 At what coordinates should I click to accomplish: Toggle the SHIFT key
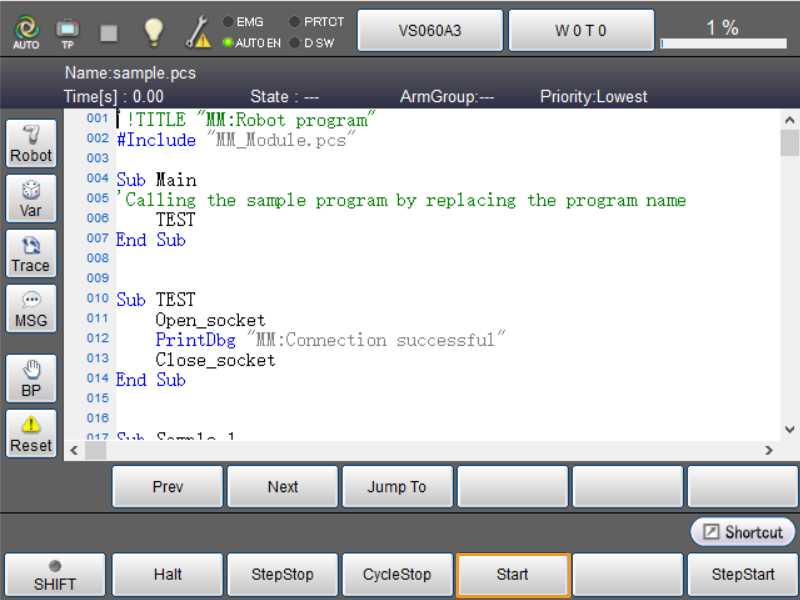pos(55,575)
